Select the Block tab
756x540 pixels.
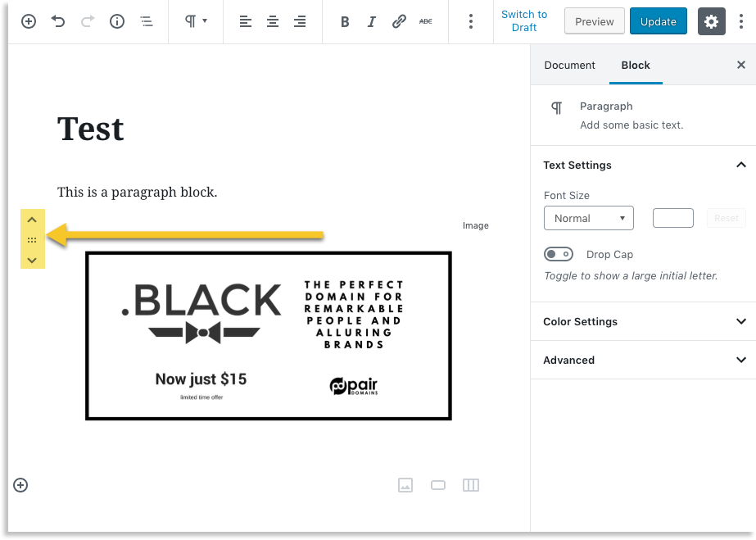pos(636,65)
